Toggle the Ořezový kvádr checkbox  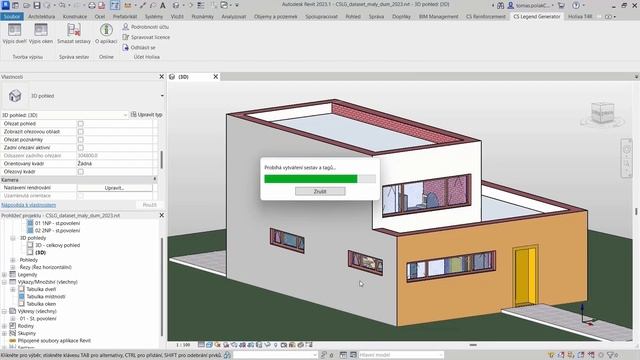pos(80,171)
